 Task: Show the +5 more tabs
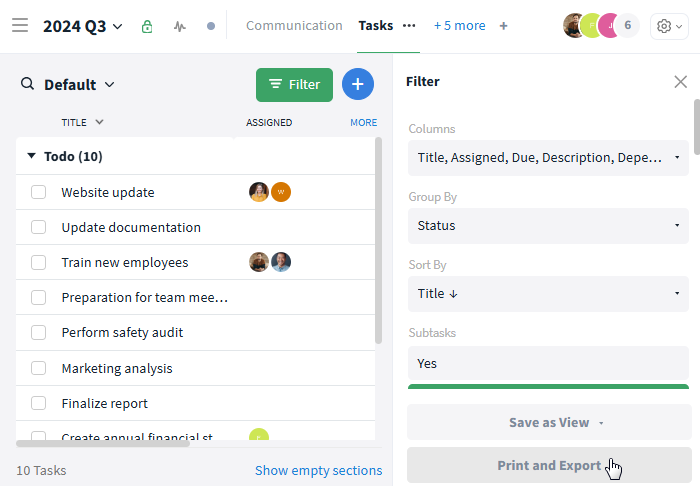[459, 26]
